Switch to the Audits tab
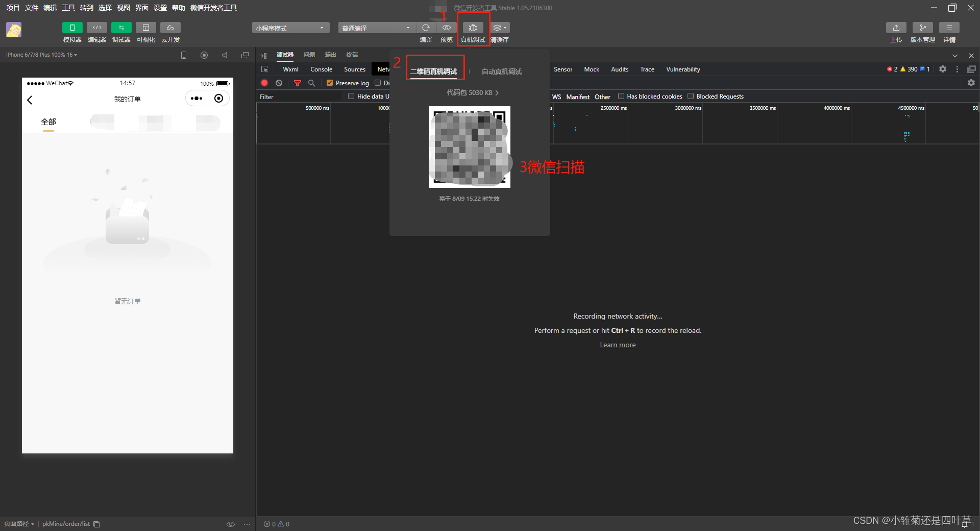The image size is (980, 531). tap(620, 69)
